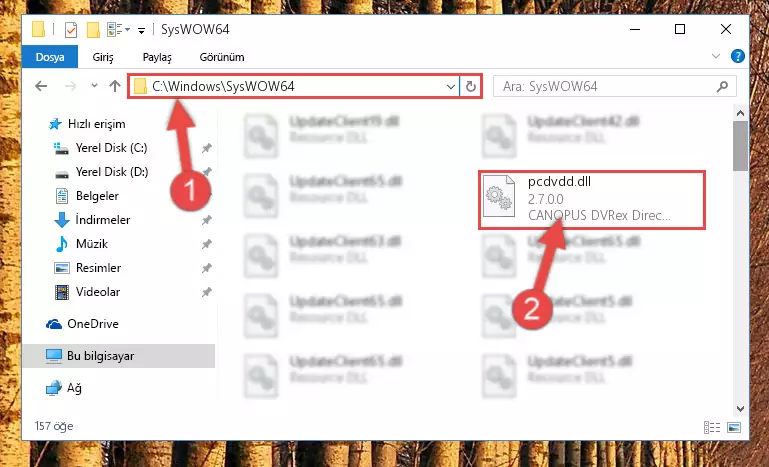Click the vertical scrollbar thumb
Viewport: 769px width, 467px height.
[741, 146]
